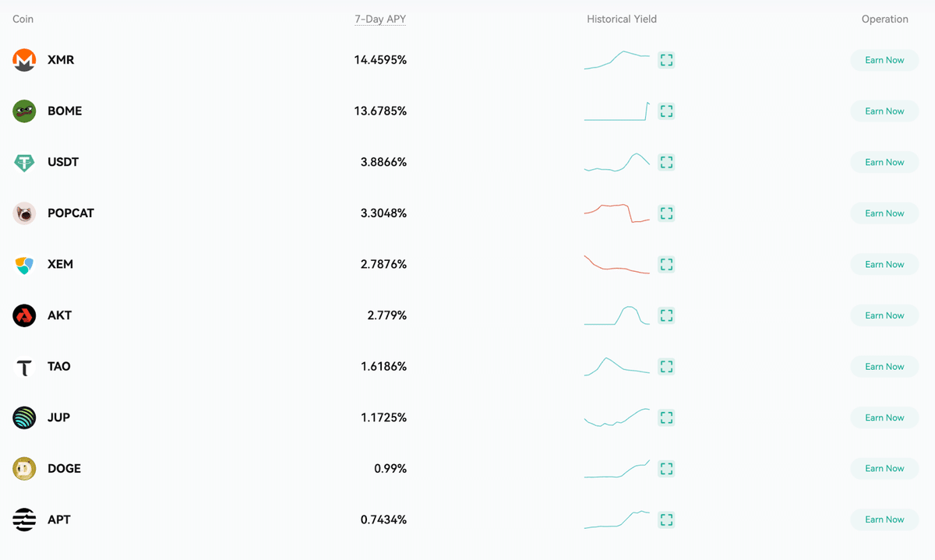The height and width of the screenshot is (560, 935).
Task: Expand the POPCAT yield chart icon
Action: click(x=666, y=213)
